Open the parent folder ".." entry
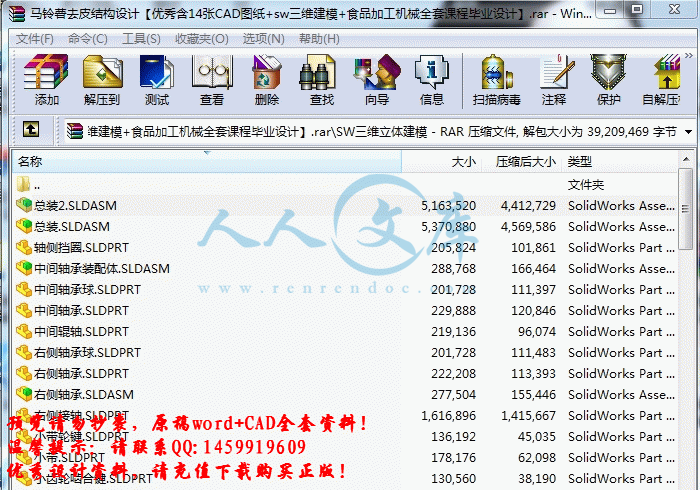700x490 pixels. (x=36, y=184)
